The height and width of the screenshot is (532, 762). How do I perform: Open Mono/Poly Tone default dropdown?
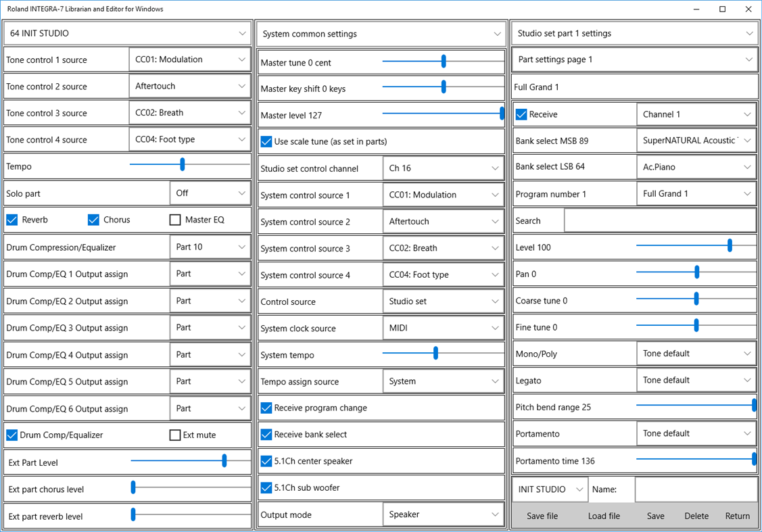pos(696,354)
